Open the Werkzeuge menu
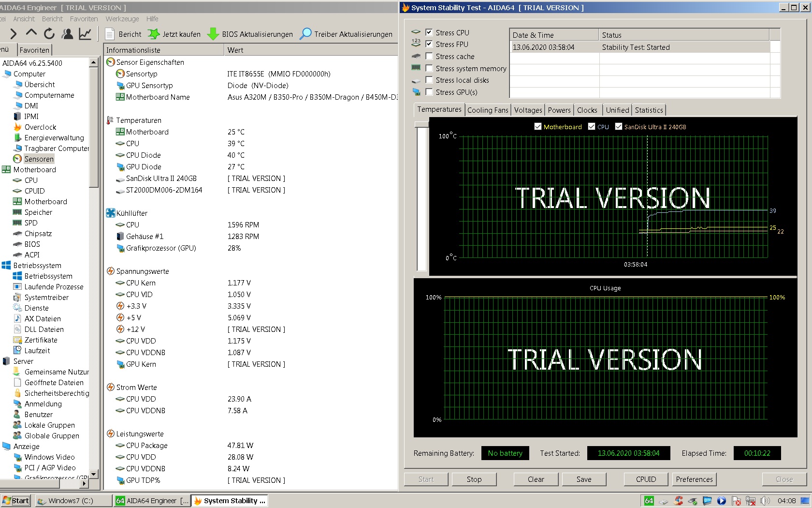The width and height of the screenshot is (812, 508). 122,19
